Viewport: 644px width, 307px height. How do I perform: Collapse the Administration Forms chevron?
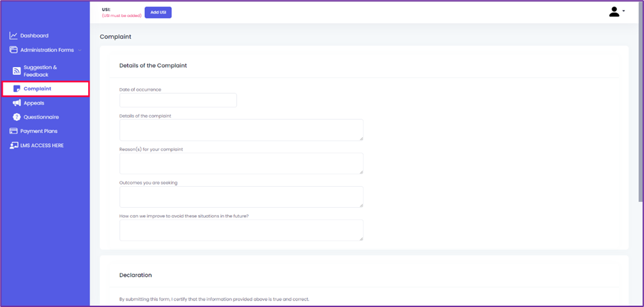click(80, 50)
